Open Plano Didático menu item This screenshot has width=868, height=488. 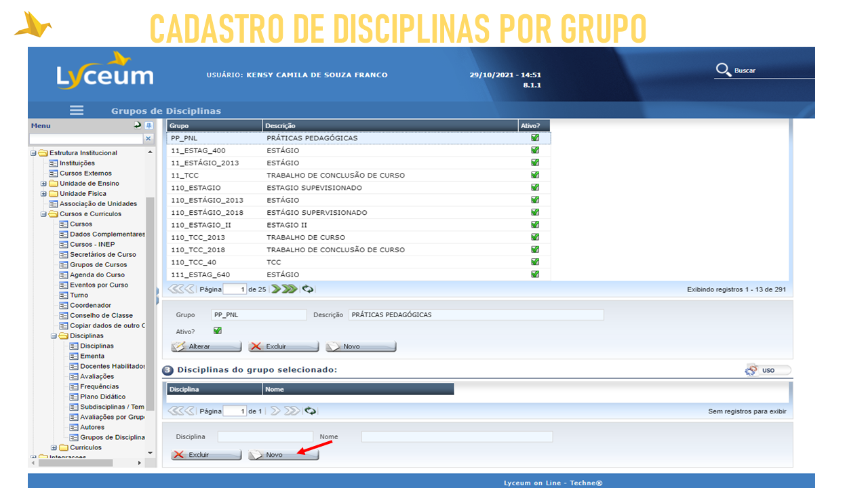point(102,396)
